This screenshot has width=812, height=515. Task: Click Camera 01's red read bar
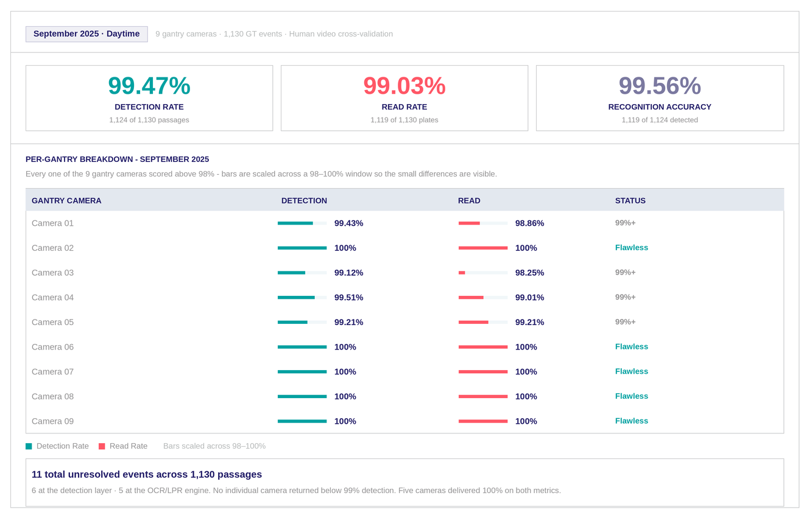click(469, 223)
